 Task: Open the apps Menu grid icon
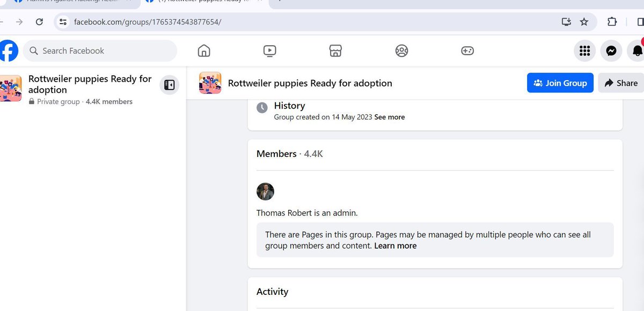pyautogui.click(x=584, y=50)
